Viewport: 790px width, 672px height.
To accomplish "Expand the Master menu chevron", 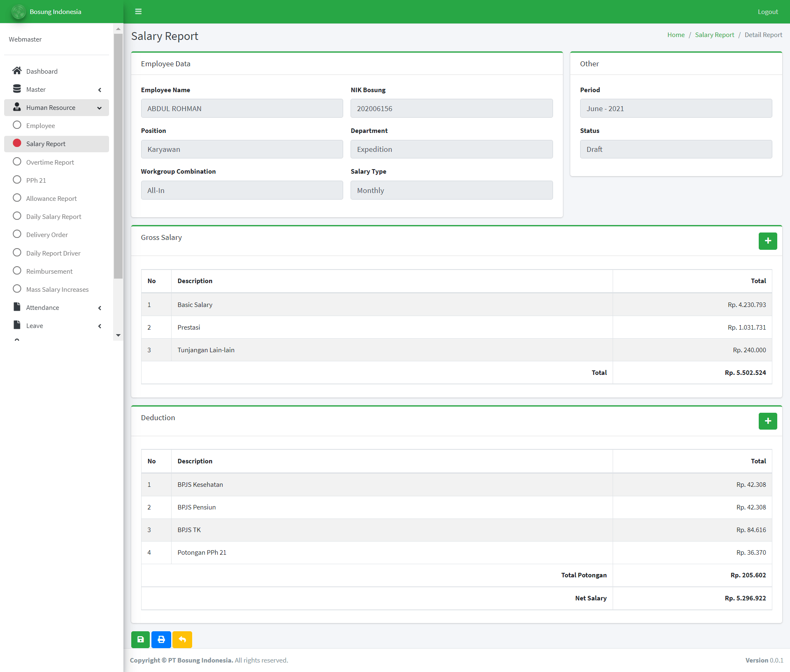I will pos(100,89).
